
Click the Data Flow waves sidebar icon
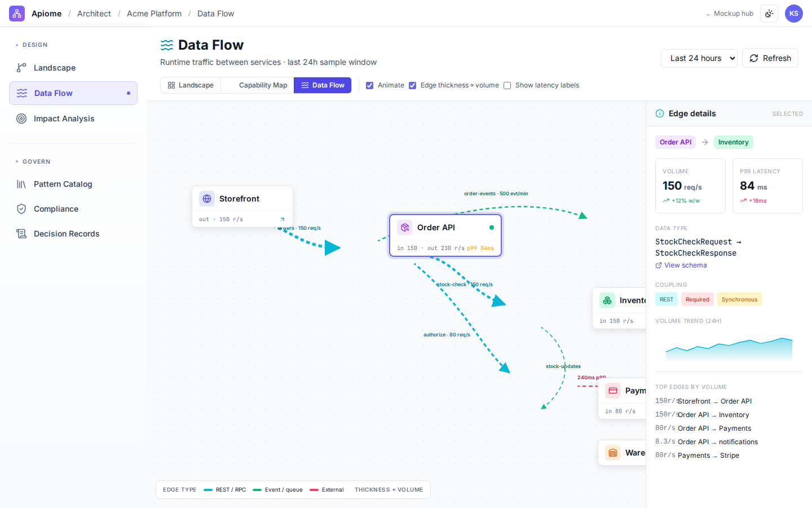coord(22,93)
